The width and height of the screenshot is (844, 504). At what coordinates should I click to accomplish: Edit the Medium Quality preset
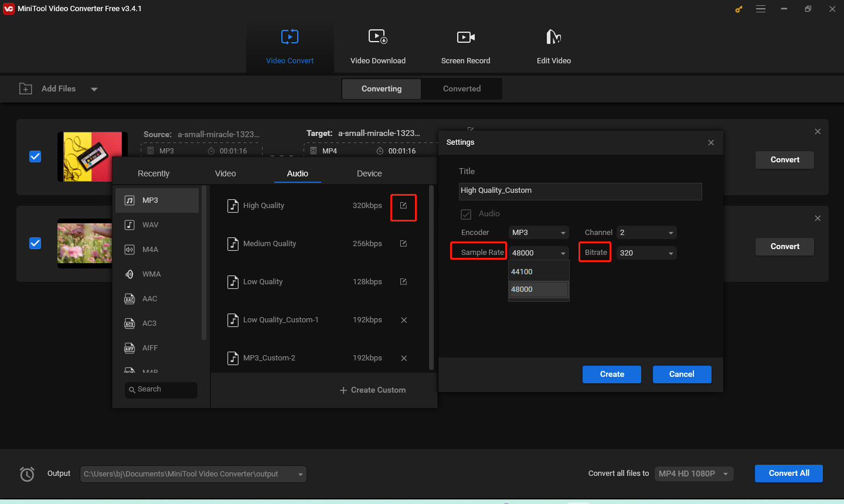pos(403,244)
